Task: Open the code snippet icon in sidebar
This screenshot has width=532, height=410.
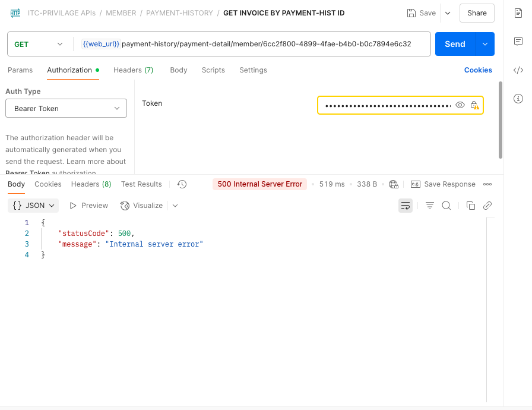Action: [518, 70]
